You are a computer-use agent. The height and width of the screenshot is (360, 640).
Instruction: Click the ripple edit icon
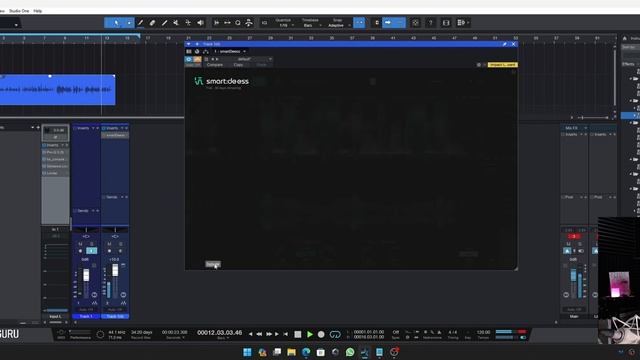pos(217,23)
